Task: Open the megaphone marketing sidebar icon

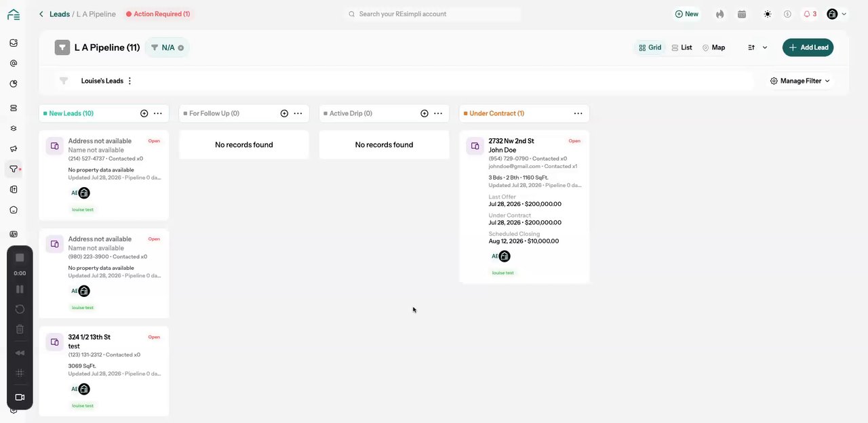Action: pos(14,148)
